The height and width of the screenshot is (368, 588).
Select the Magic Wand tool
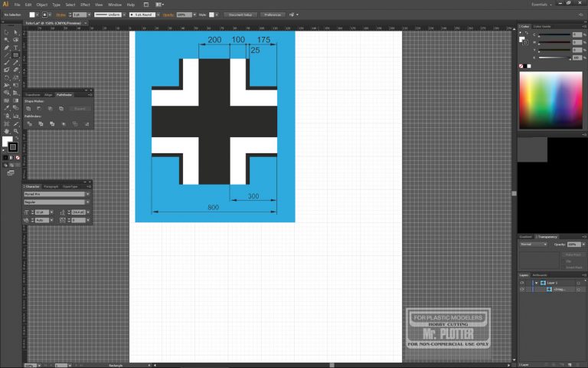coord(6,39)
